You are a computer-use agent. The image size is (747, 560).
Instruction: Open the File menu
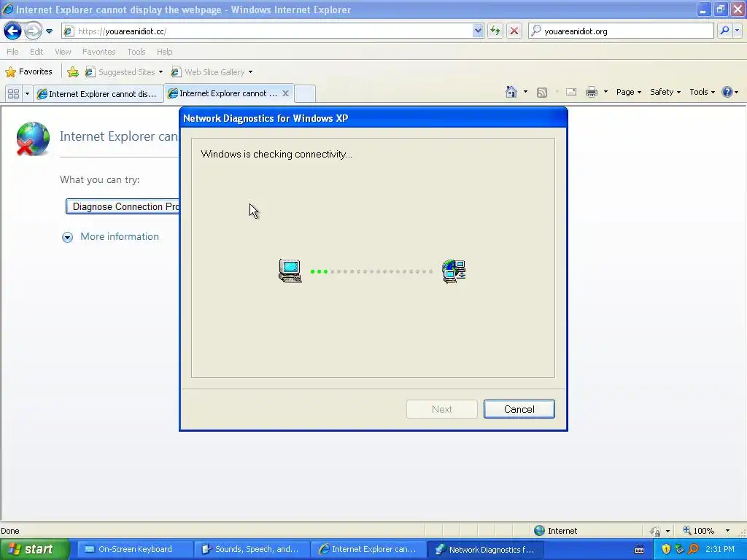point(12,52)
